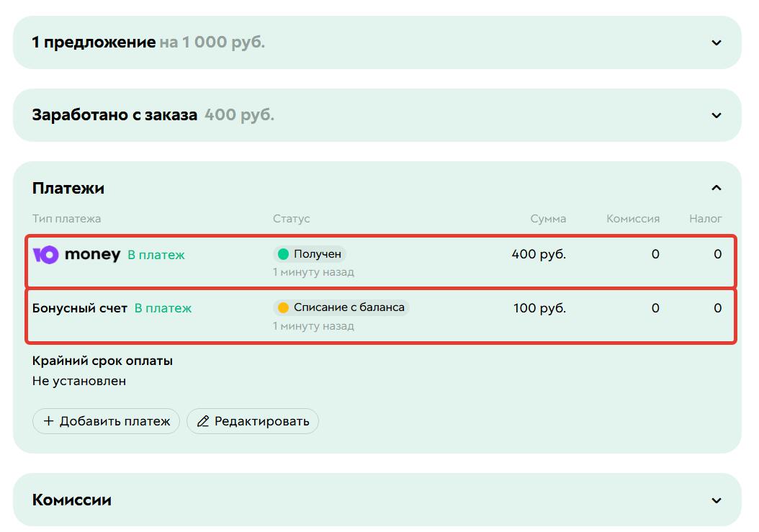Expand the Заработано с заказа chevron
The height and width of the screenshot is (532, 759).
point(717,115)
